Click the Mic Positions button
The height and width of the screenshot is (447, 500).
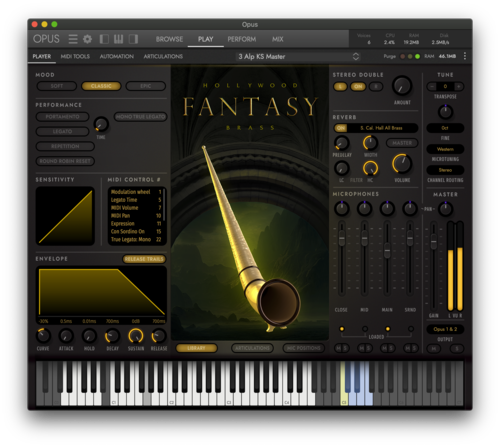(303, 348)
